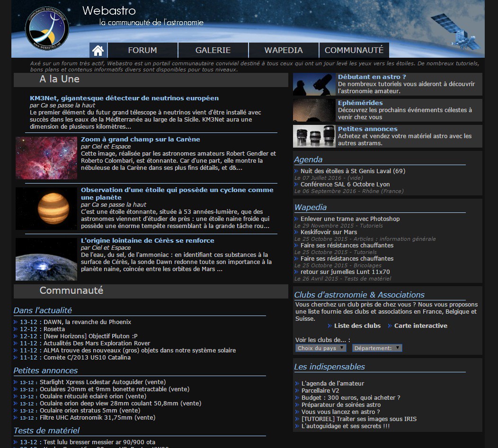Open Starlight Xpress Lodestar Autoguider ad
Image resolution: width=498 pixels, height=448 pixels.
click(103, 382)
